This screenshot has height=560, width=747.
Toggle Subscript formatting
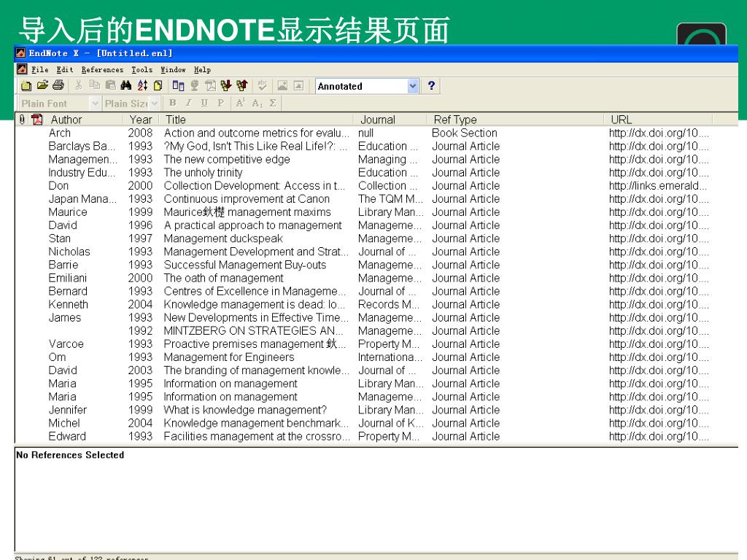click(257, 103)
